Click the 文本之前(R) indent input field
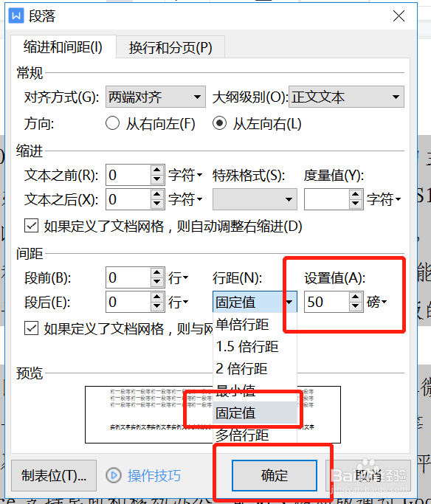 [128, 175]
